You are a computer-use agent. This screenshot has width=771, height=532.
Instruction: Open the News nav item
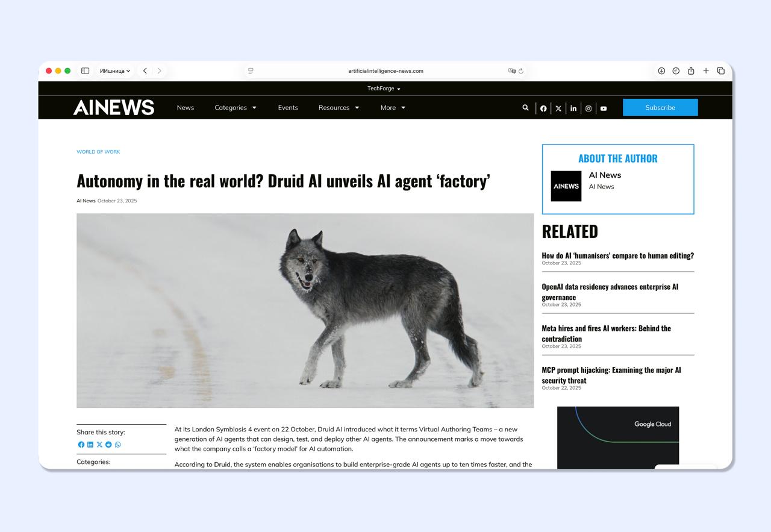pyautogui.click(x=186, y=108)
